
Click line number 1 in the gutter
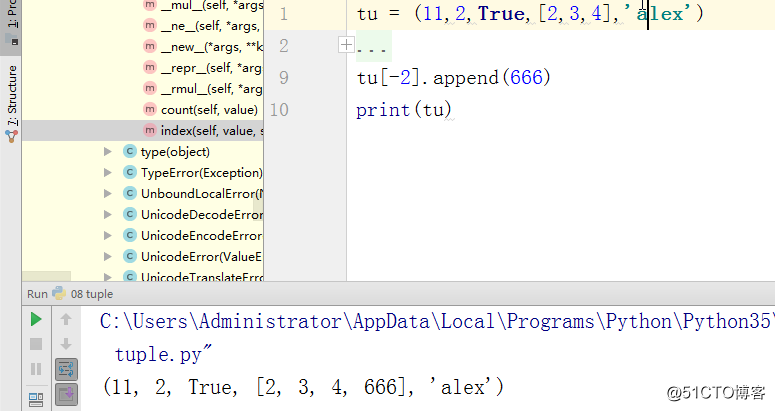click(x=283, y=14)
